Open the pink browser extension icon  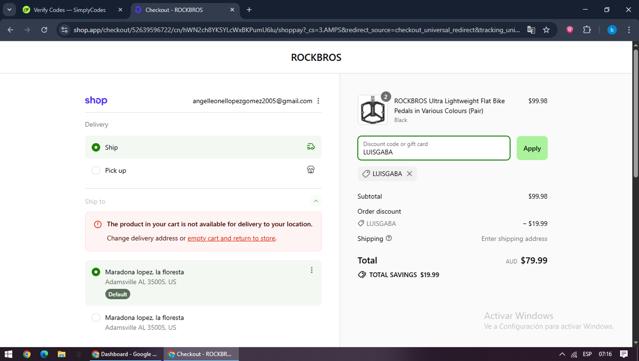coord(570,30)
